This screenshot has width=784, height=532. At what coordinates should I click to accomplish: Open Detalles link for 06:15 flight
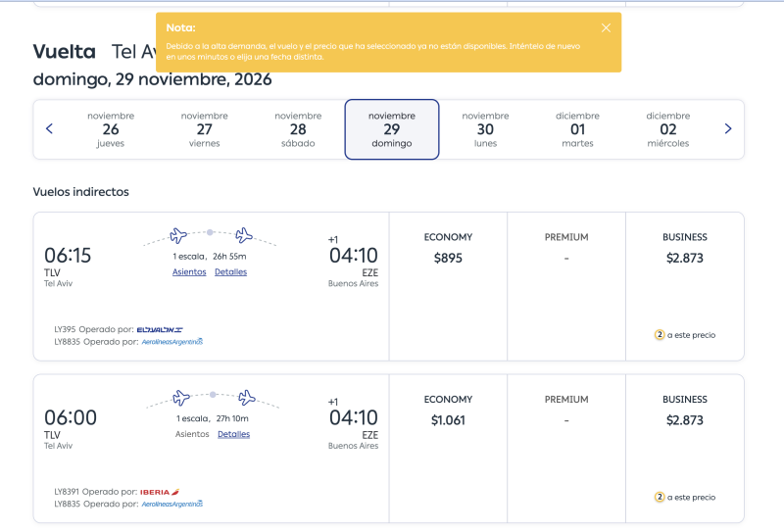click(x=230, y=272)
